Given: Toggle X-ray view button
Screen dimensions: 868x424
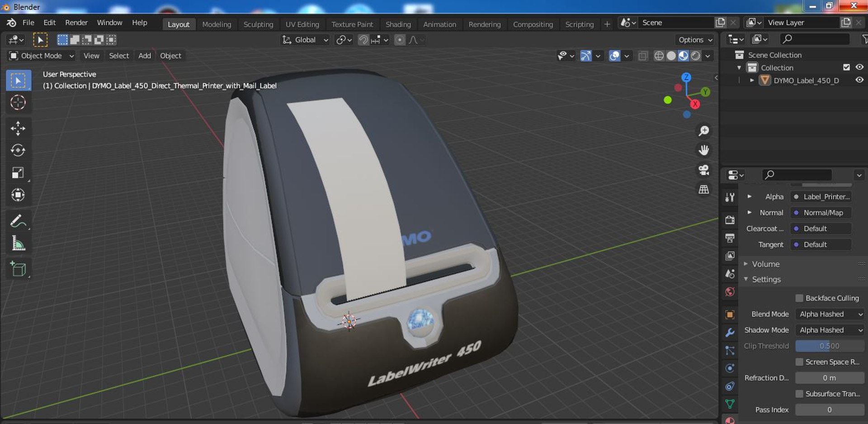Looking at the screenshot, I should [643, 56].
